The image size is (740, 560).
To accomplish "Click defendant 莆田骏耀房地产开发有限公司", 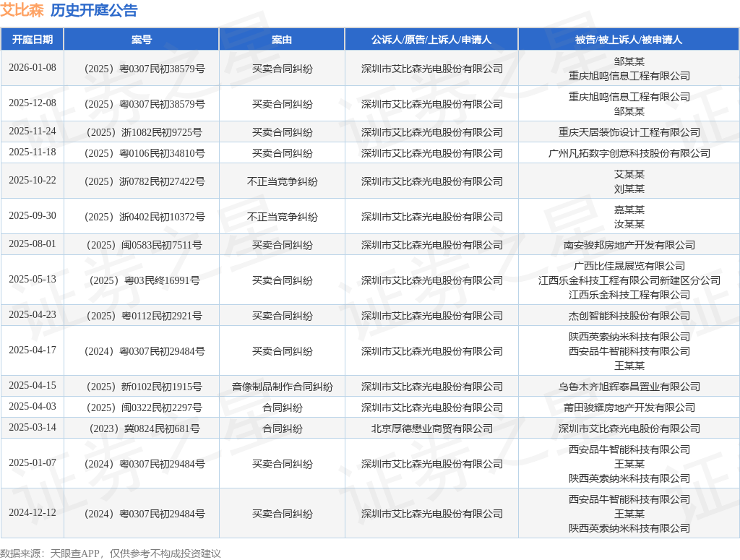I will click(629, 408).
